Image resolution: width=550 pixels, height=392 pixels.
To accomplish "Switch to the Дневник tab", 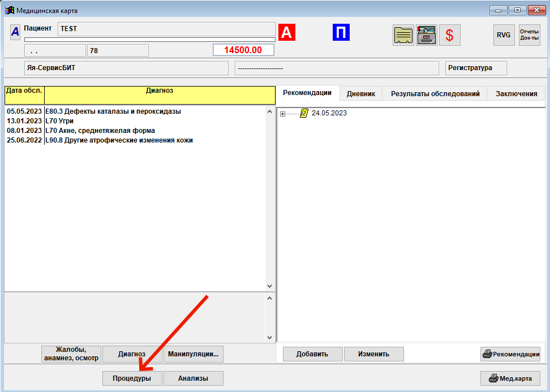I will 361,94.
